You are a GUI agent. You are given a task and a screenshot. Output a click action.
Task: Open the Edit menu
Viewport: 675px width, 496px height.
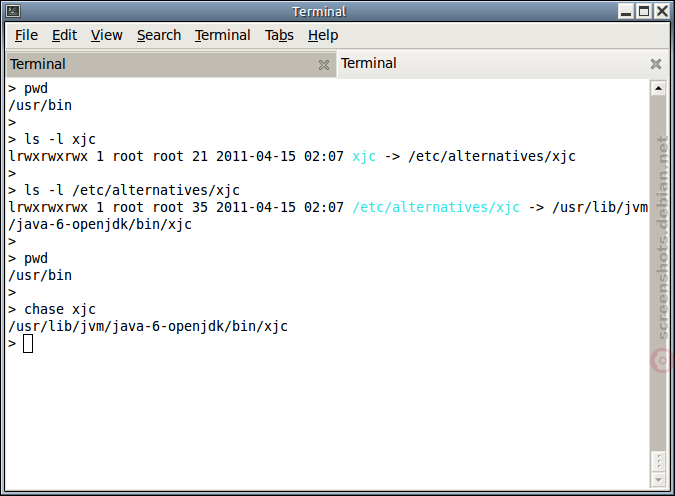click(64, 35)
